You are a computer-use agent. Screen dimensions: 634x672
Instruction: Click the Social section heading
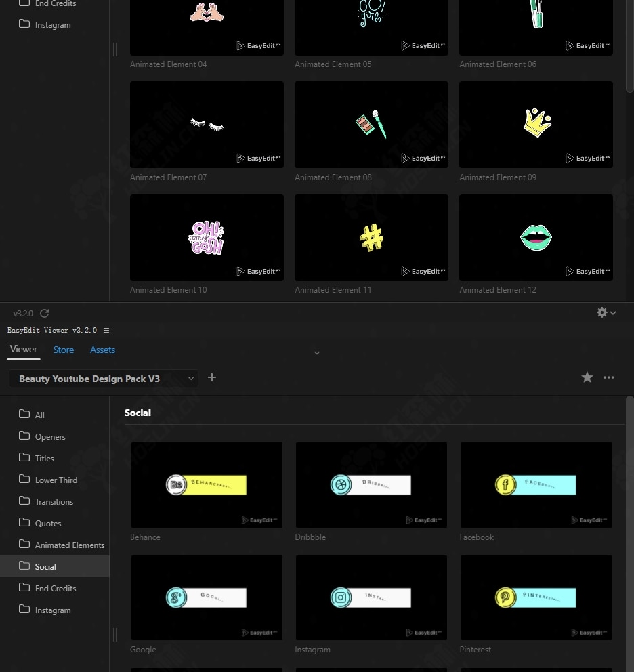point(138,413)
